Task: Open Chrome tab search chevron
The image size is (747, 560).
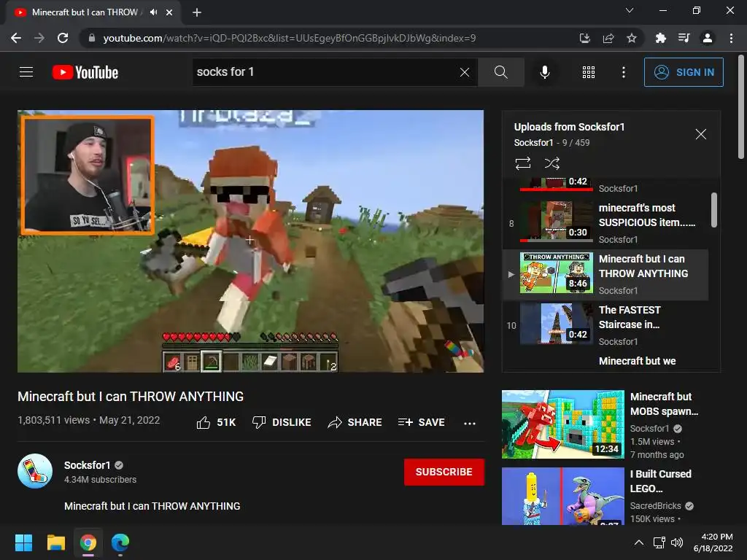Action: (630, 10)
